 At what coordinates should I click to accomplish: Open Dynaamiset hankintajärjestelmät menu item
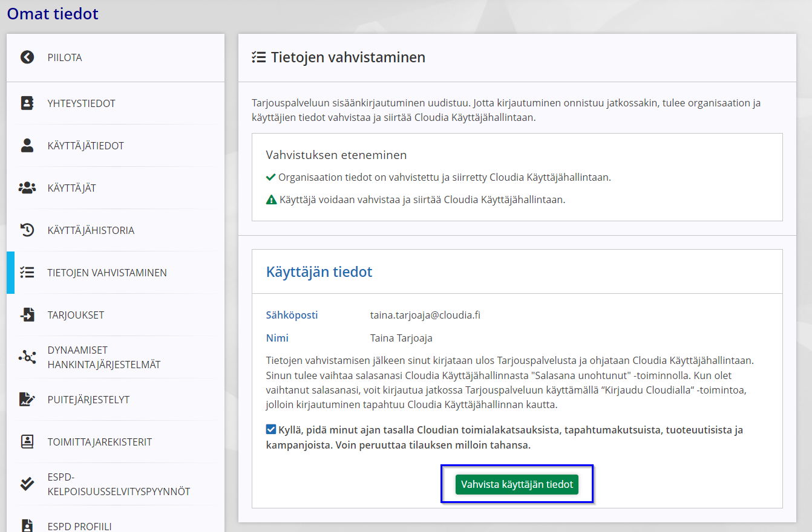click(x=116, y=357)
